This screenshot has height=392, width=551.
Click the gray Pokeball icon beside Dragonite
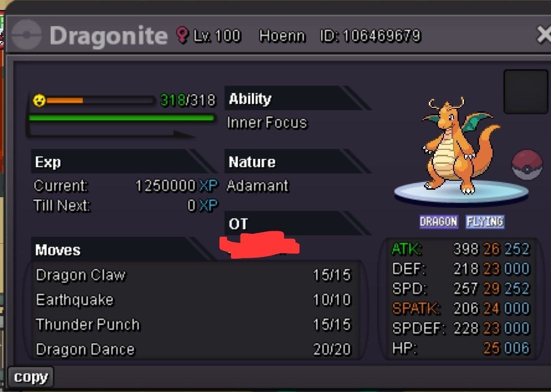26,35
